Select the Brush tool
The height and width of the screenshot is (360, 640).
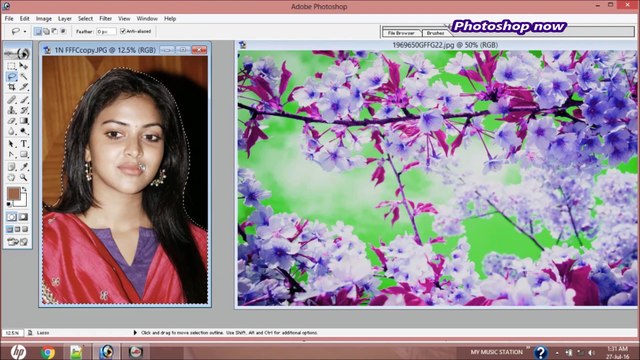(x=24, y=100)
